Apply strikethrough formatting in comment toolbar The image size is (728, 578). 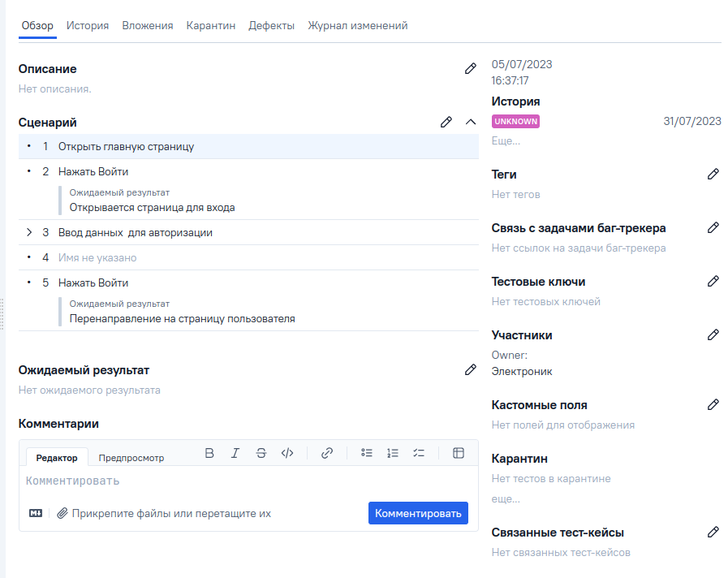(x=261, y=454)
